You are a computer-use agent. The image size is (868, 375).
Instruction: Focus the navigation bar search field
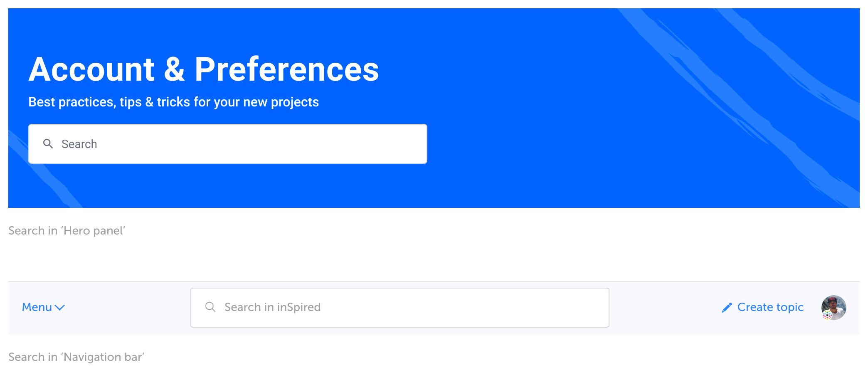point(400,308)
